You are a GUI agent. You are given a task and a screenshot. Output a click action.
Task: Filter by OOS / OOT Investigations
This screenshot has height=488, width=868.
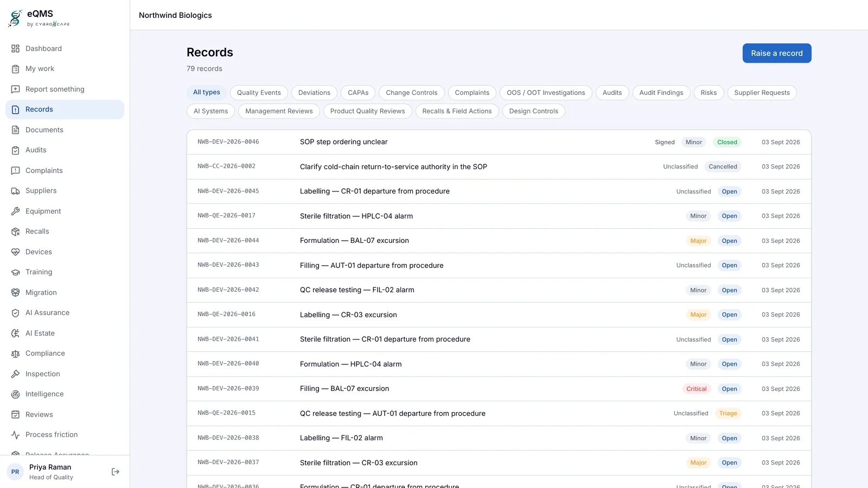546,93
